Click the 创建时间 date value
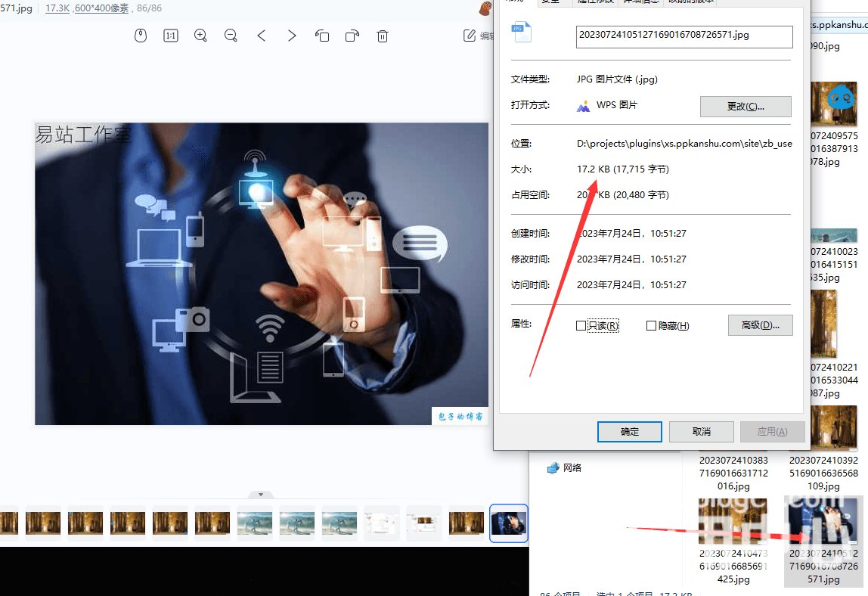Viewport: 868px width, 596px height. pyautogui.click(x=631, y=233)
